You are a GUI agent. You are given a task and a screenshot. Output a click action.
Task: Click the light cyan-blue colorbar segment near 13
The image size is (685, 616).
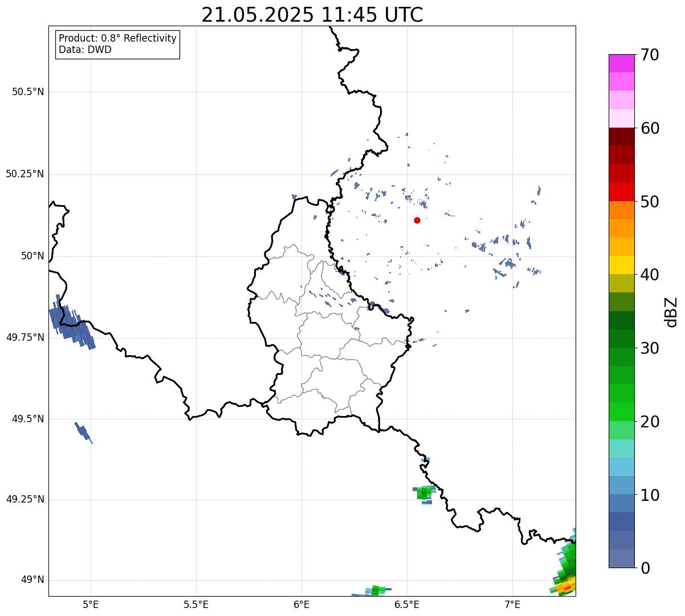tap(621, 467)
